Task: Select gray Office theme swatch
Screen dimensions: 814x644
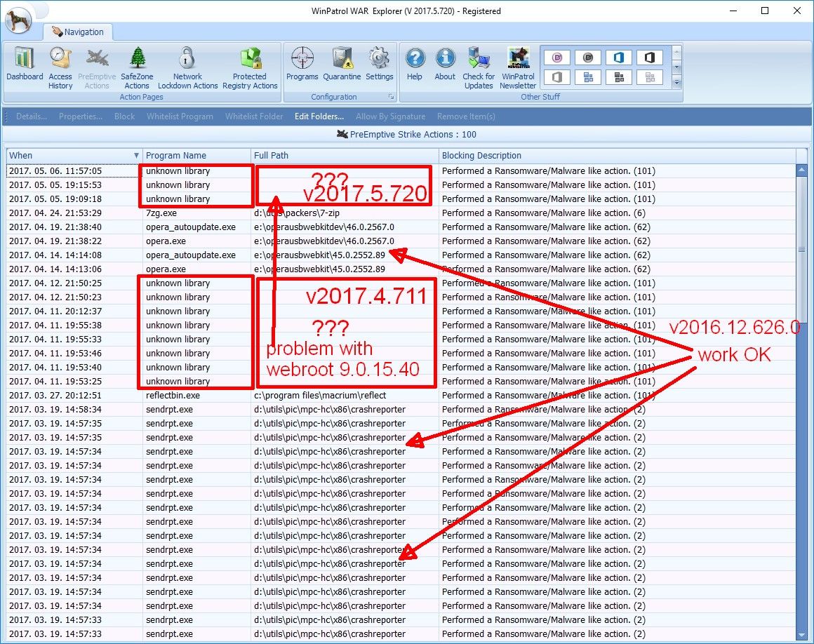Action: (557, 77)
